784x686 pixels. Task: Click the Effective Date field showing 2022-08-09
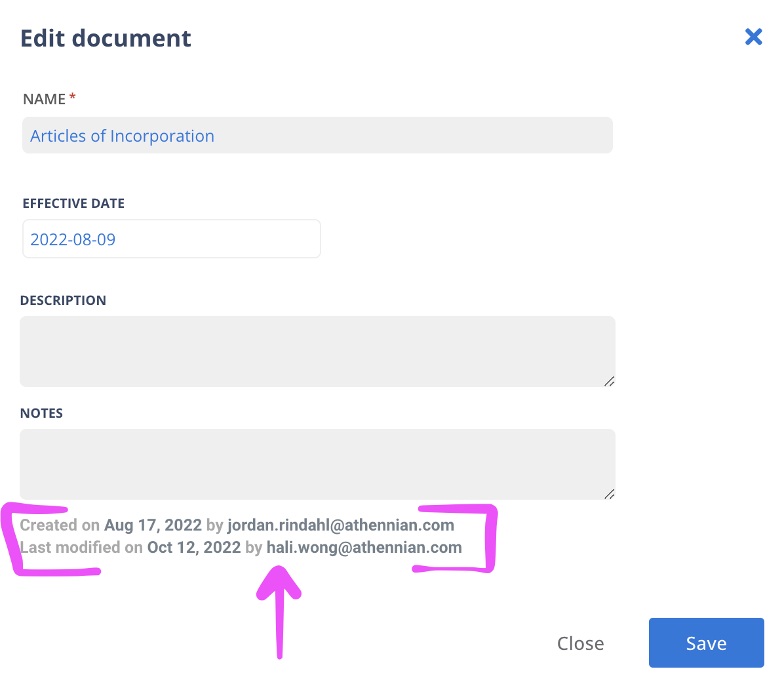(x=171, y=239)
